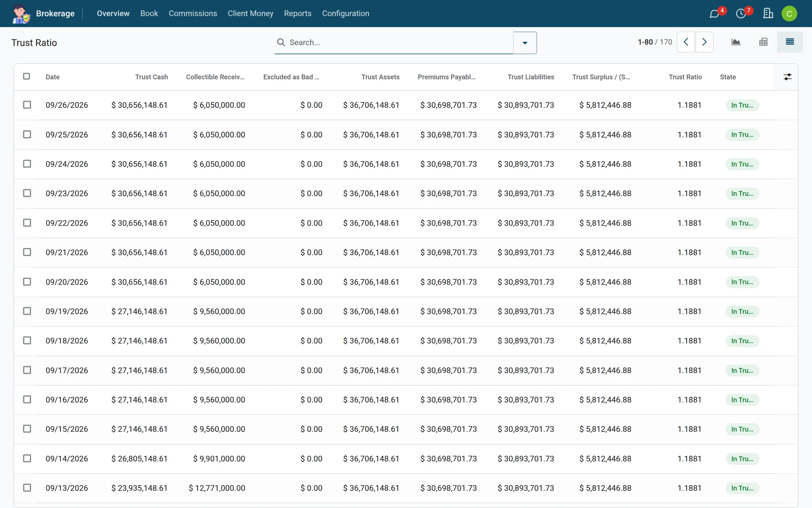
Task: Open the activities clock icon
Action: tap(741, 14)
